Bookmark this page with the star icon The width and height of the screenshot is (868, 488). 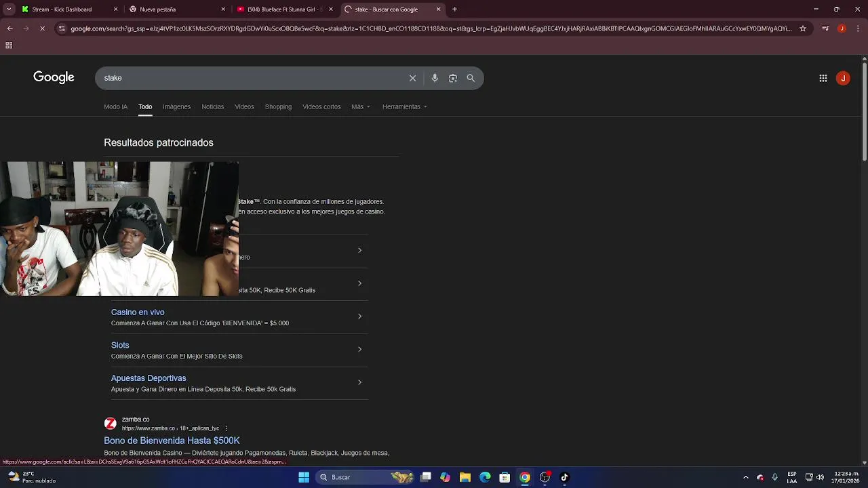(x=803, y=28)
